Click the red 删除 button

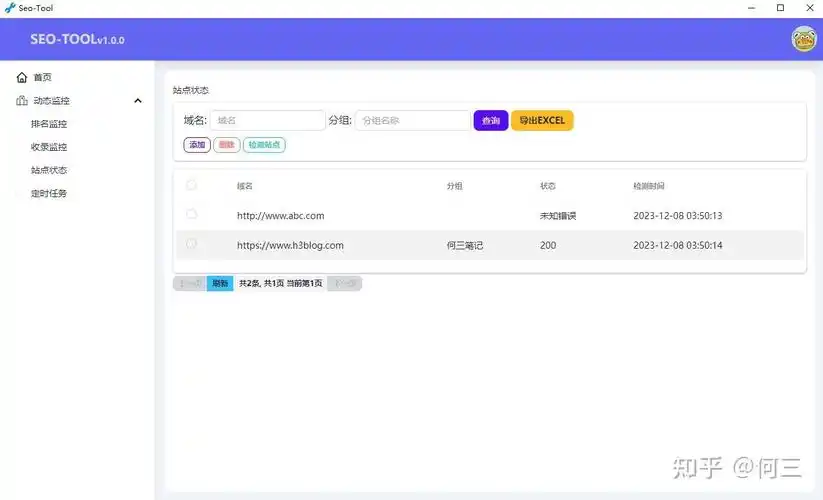[227, 145]
